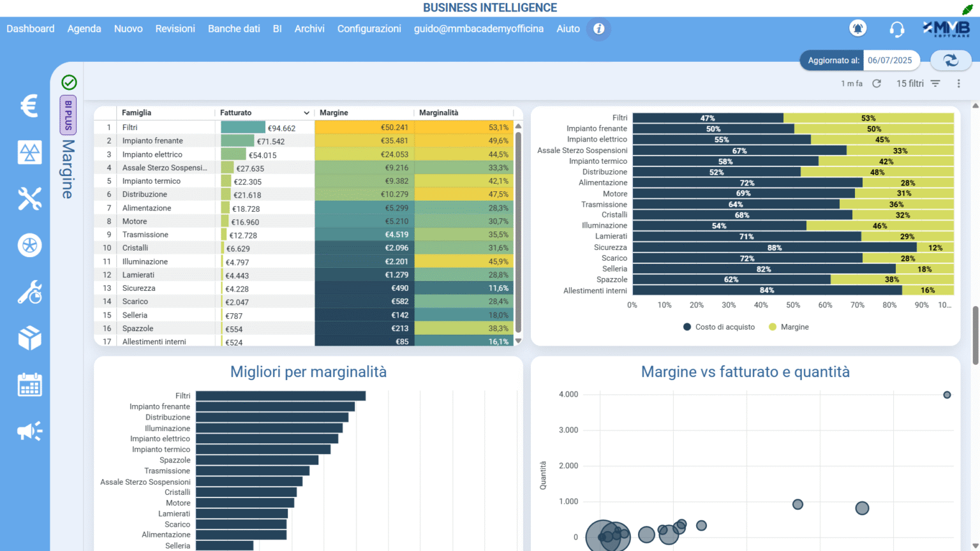
Task: Toggle the Margine legend series
Action: (789, 327)
